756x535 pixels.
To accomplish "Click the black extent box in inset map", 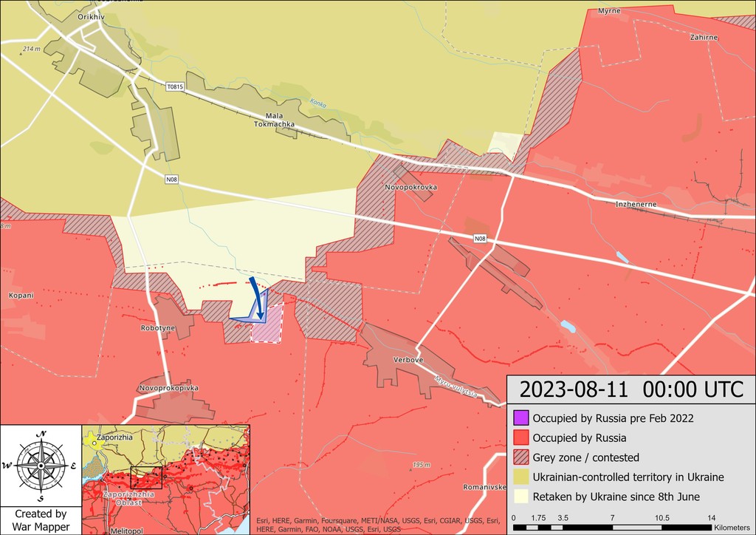I will point(146,478).
